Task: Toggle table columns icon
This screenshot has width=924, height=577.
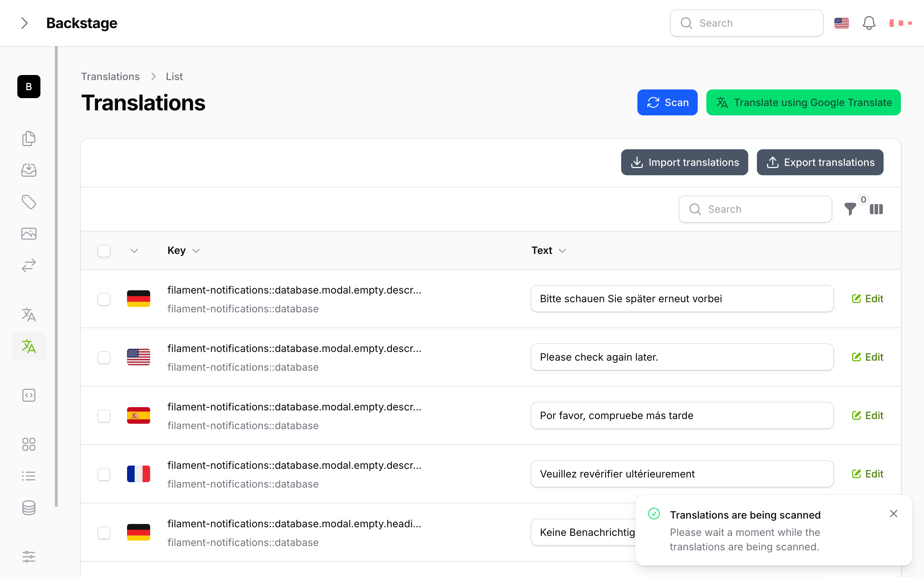Action: [876, 209]
